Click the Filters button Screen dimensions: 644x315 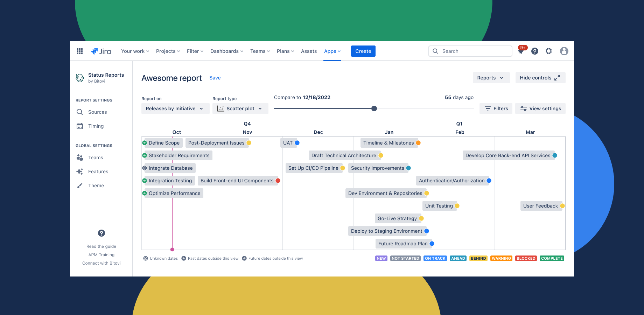(x=496, y=108)
